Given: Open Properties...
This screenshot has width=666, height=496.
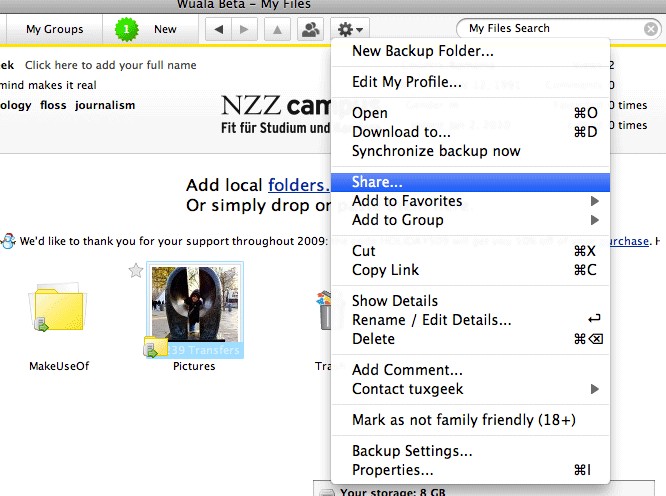Looking at the screenshot, I should point(470,470).
